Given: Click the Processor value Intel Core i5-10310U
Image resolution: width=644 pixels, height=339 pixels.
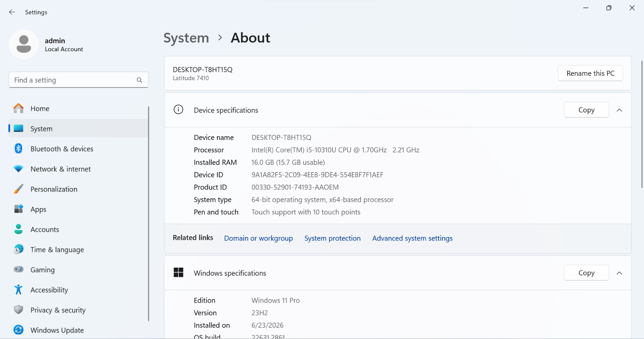Looking at the screenshot, I should point(335,150).
